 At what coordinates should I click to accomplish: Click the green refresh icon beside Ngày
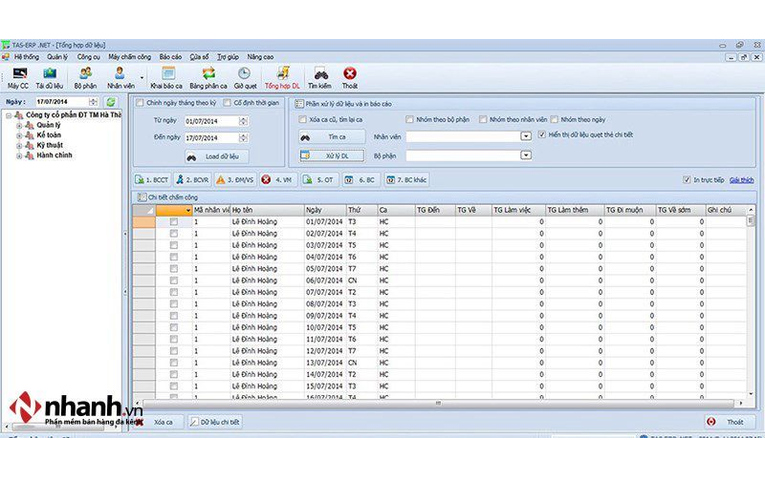coord(111,102)
